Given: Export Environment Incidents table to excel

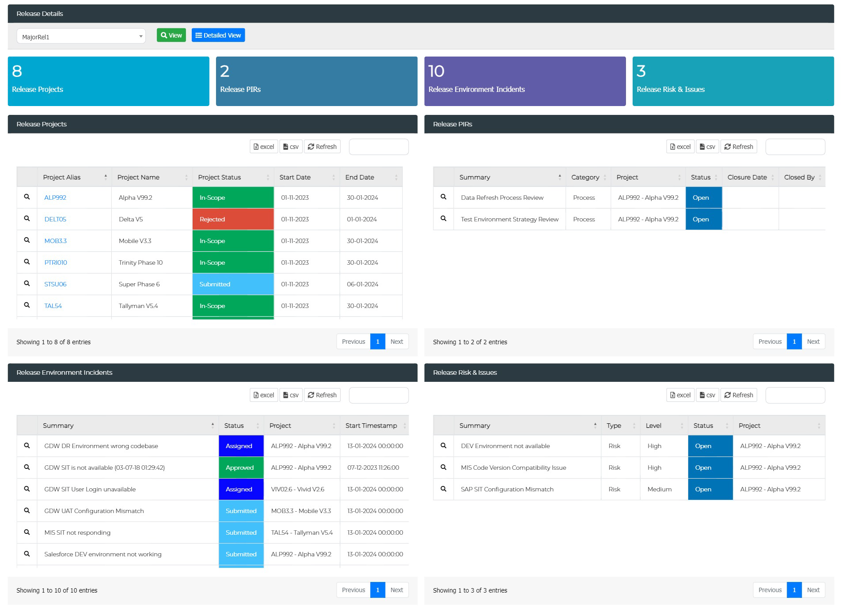Looking at the screenshot, I should 264,395.
